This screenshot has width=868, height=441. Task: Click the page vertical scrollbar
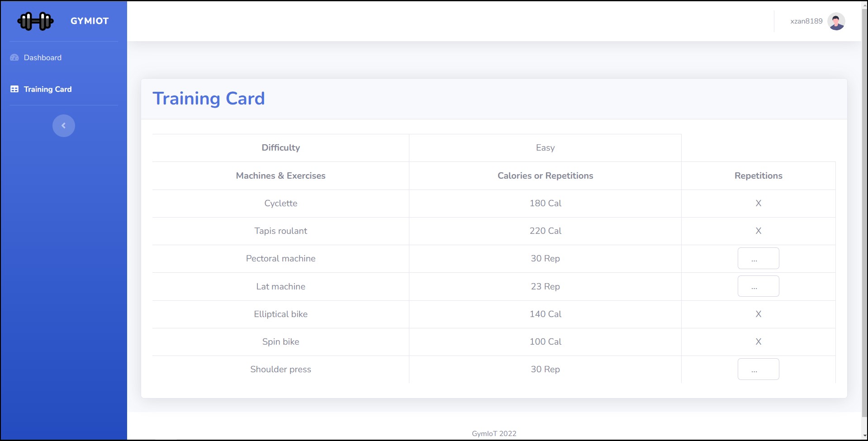tap(864, 213)
